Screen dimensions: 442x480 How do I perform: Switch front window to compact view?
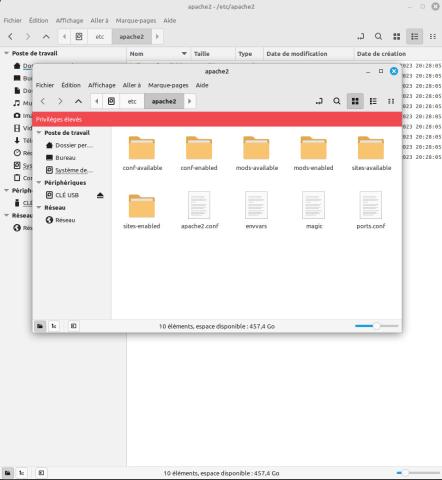[x=391, y=101]
